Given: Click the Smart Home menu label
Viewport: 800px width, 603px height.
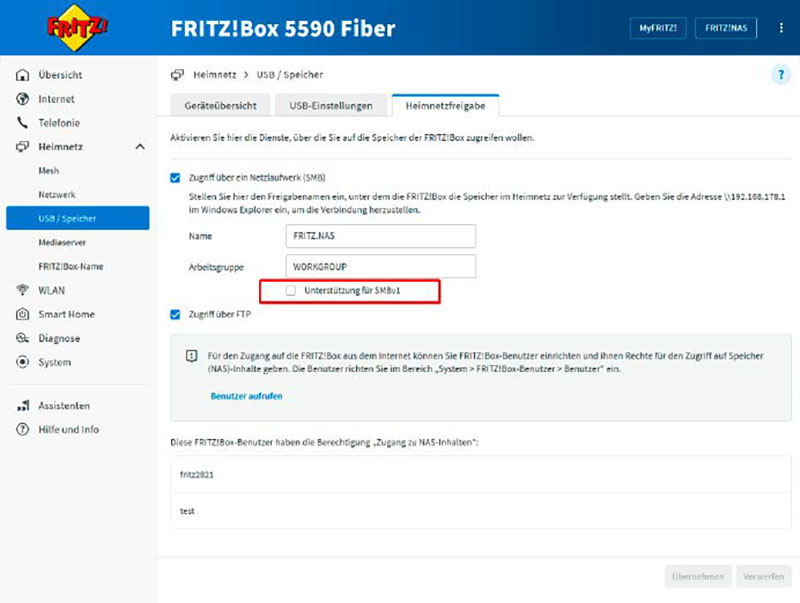Looking at the screenshot, I should 67,314.
